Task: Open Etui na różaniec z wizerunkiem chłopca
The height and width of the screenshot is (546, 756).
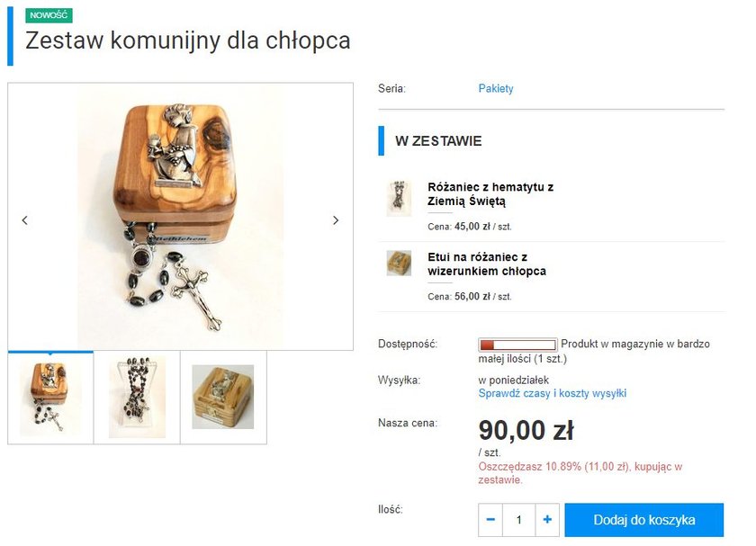Action: click(x=487, y=264)
